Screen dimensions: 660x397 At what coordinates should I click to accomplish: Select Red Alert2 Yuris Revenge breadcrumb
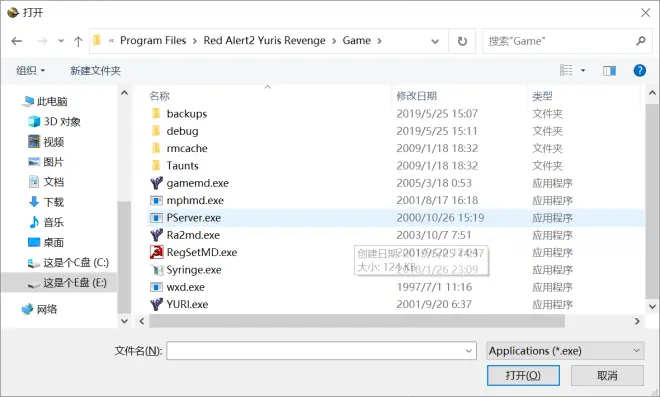pyautogui.click(x=264, y=40)
